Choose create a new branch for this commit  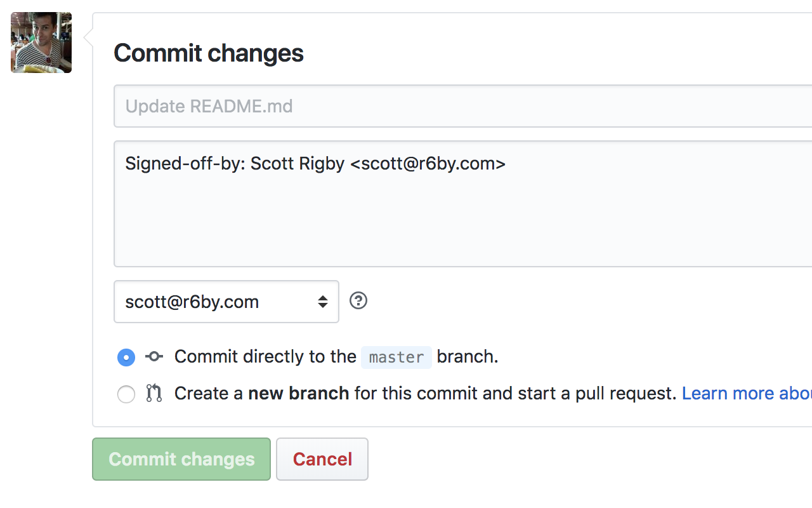126,394
